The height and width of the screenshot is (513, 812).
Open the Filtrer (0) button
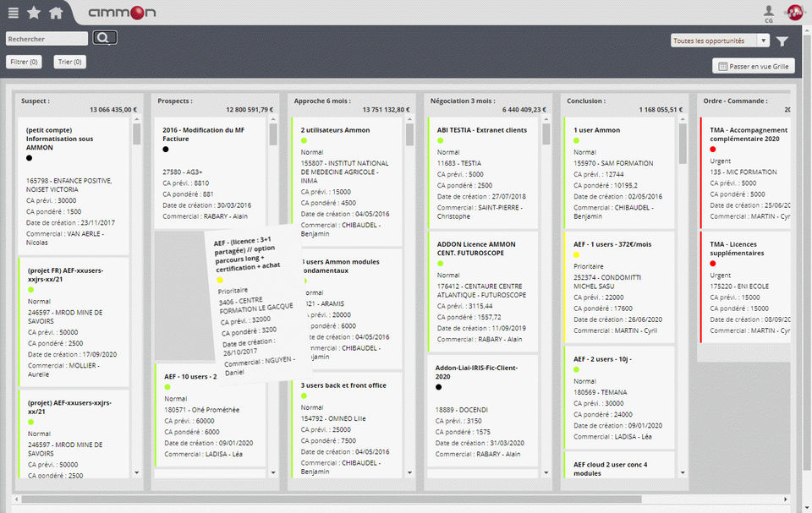24,63
